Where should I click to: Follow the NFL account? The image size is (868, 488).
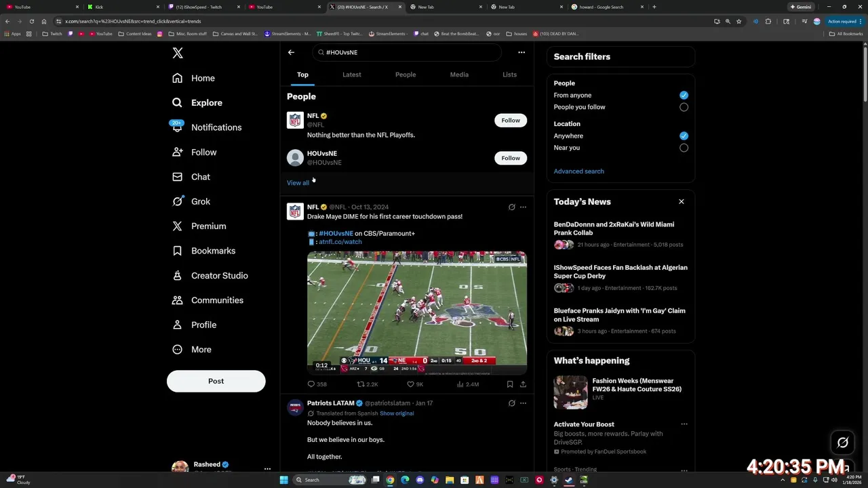(x=511, y=121)
